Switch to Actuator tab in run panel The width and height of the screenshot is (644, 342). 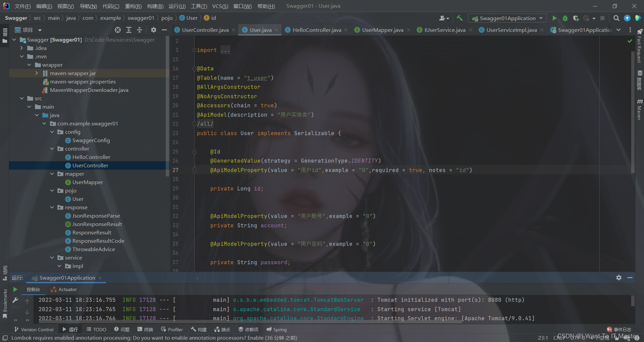click(64, 289)
